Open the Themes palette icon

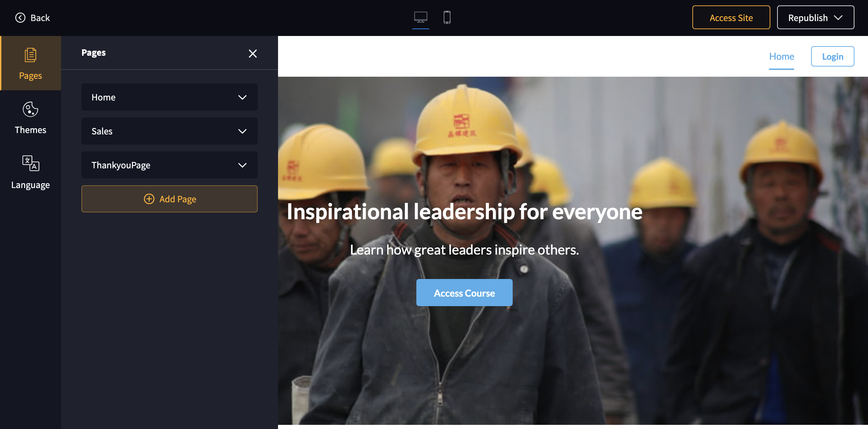click(x=31, y=110)
